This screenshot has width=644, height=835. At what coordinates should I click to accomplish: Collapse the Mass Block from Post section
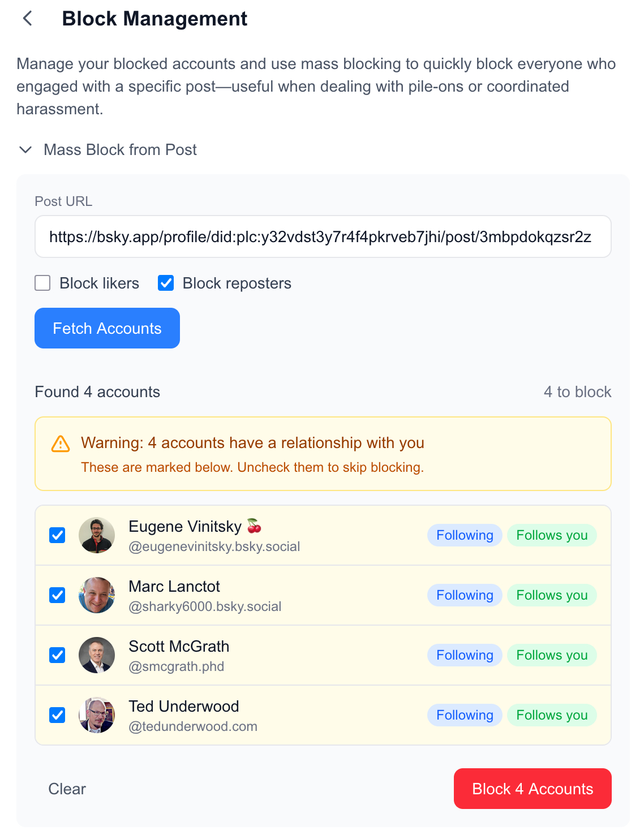click(25, 150)
